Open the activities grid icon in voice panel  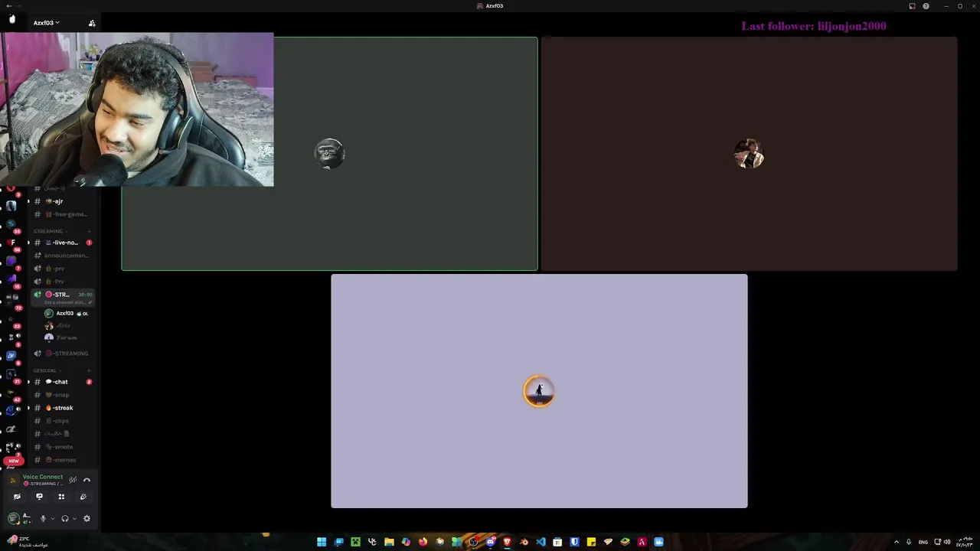[x=61, y=497]
